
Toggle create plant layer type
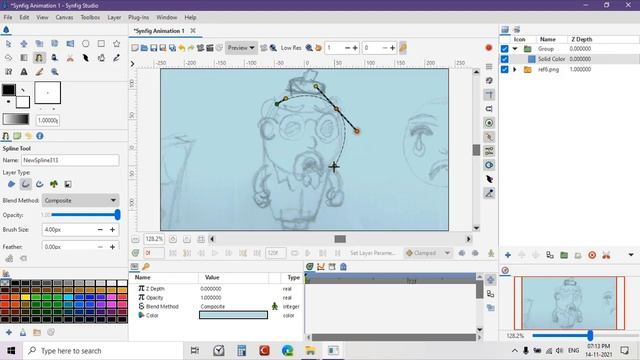pos(53,184)
